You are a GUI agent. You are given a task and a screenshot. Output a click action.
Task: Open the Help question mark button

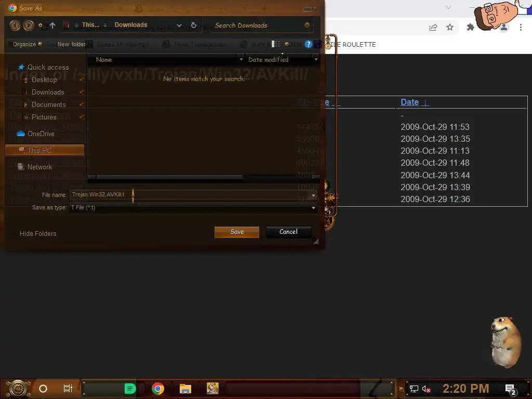click(308, 44)
